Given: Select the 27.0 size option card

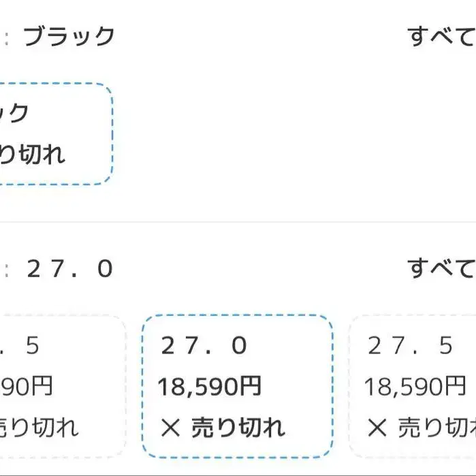Looking at the screenshot, I should click(237, 386).
